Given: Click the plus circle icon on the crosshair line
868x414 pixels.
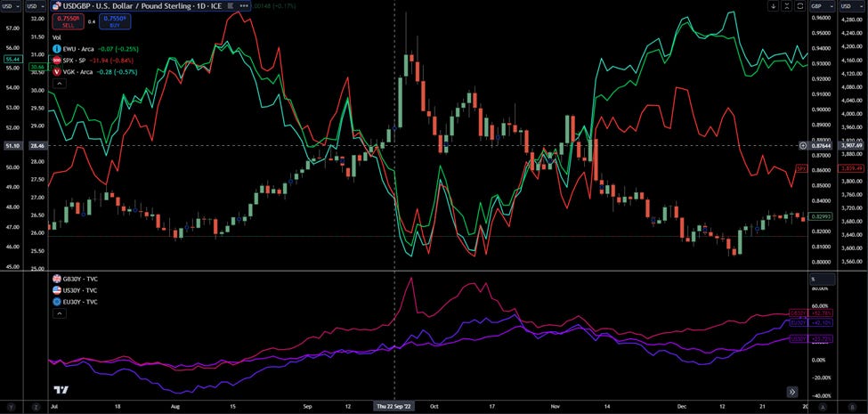Looking at the screenshot, I should pyautogui.click(x=803, y=145).
